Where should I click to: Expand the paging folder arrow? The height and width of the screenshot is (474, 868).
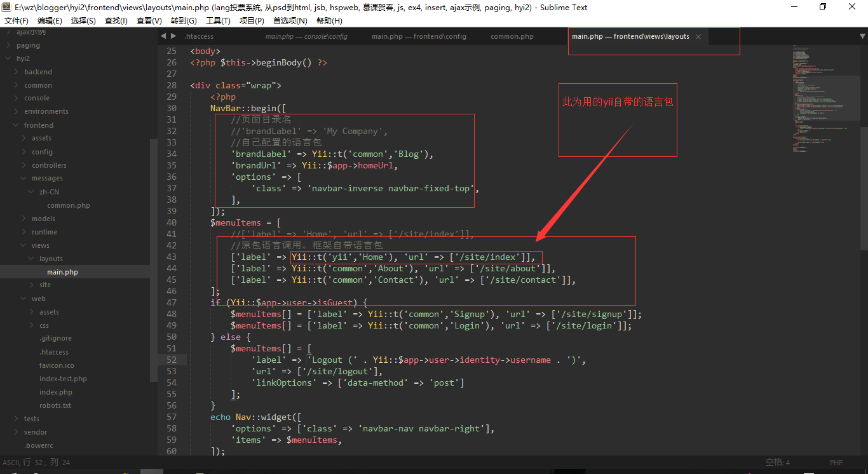point(8,45)
